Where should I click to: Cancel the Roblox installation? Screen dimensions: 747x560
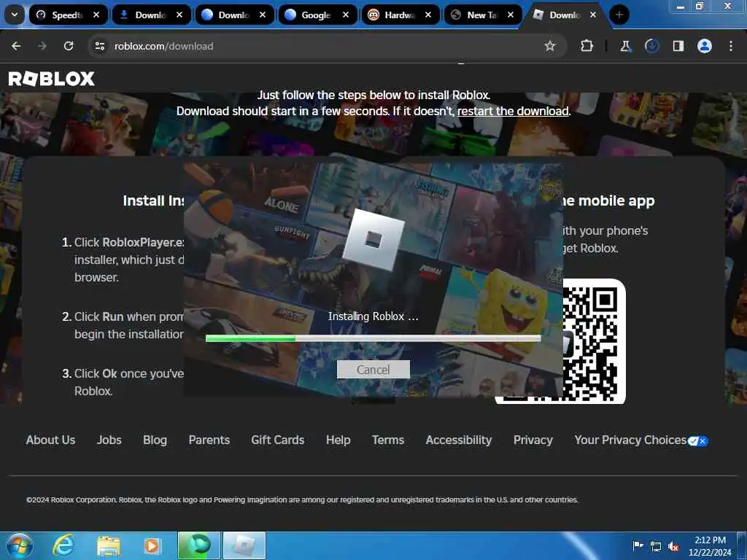coord(373,370)
